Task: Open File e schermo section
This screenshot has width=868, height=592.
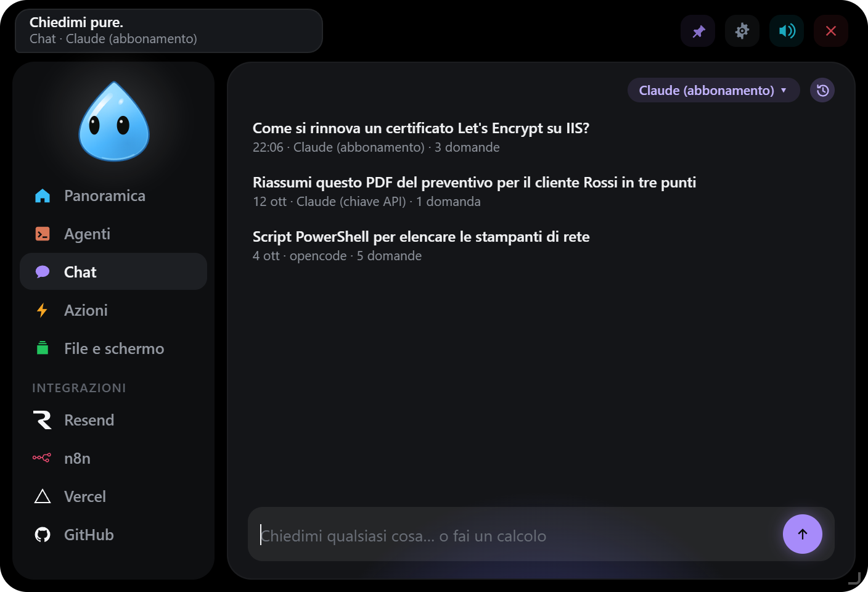Action: point(113,348)
